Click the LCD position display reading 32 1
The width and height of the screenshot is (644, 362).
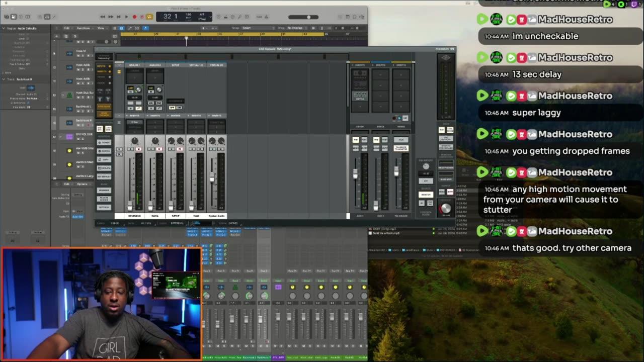(x=170, y=16)
